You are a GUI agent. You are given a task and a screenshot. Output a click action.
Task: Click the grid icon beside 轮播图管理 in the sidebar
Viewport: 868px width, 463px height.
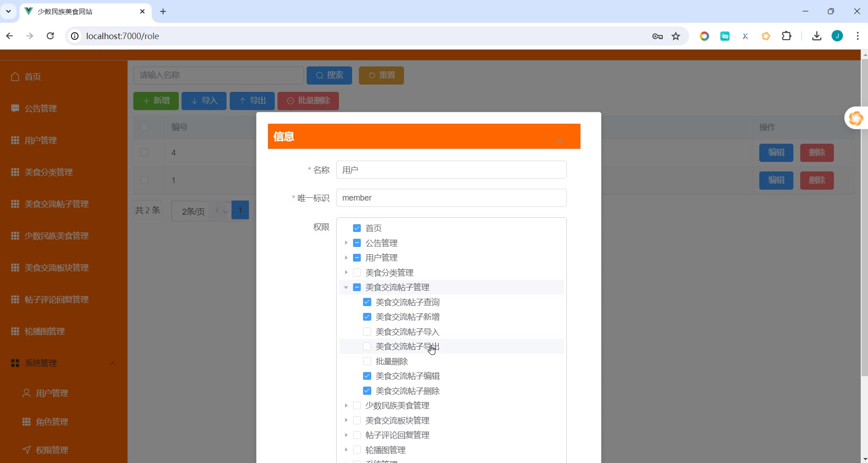(15, 331)
